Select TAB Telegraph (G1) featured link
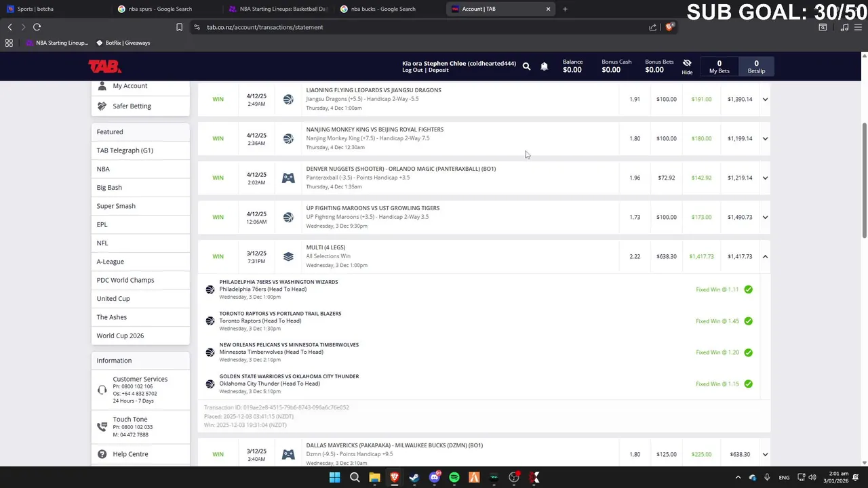 pyautogui.click(x=125, y=150)
